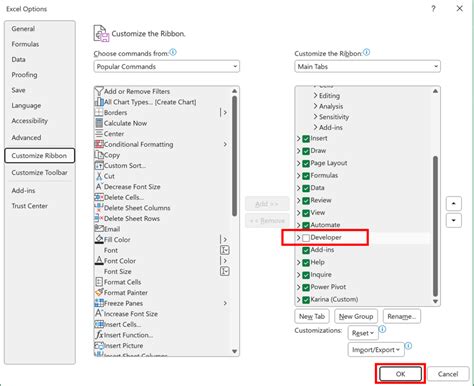Click the help question mark in title bar

(x=433, y=9)
